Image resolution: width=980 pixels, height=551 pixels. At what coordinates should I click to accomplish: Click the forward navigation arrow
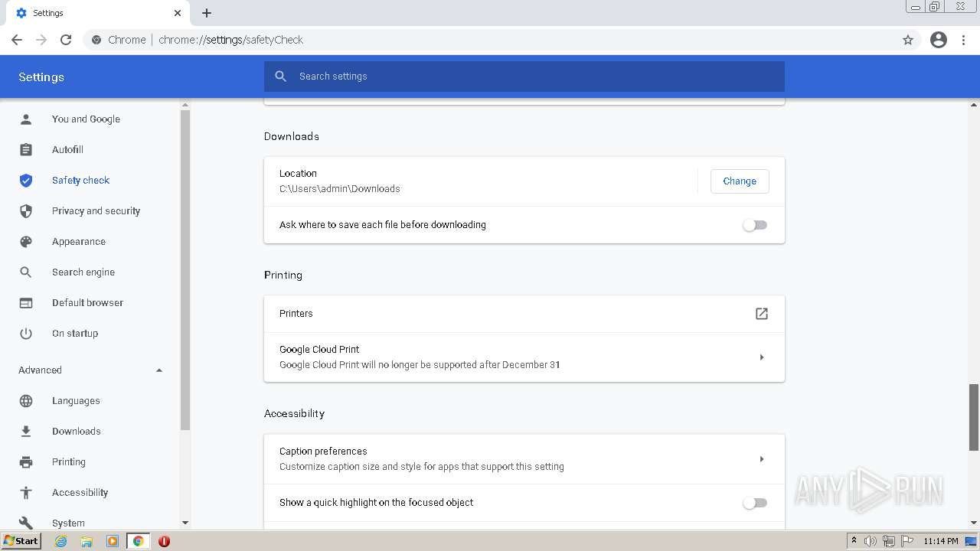[x=41, y=40]
